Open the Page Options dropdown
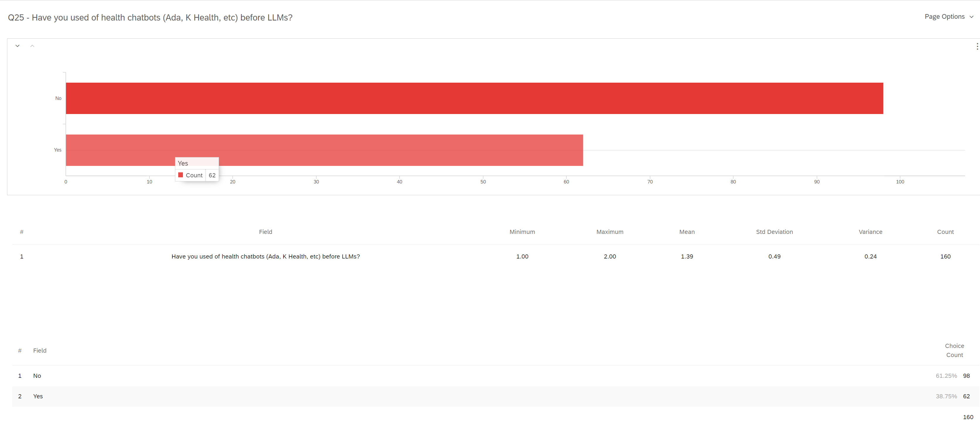Screen dimensions: 980x425 (948, 17)
